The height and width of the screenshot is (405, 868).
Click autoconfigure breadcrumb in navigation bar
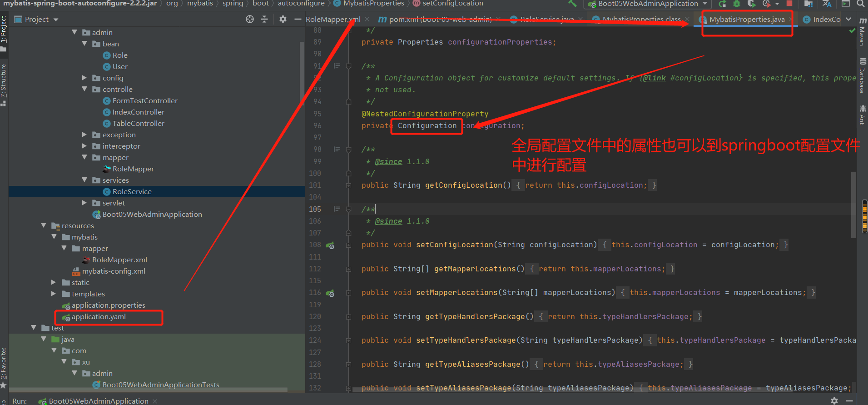301,4
